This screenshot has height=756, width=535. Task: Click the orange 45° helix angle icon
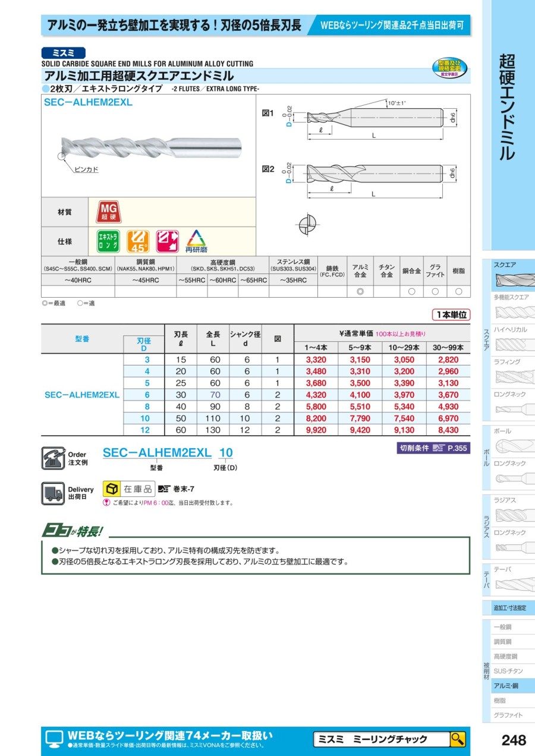tap(138, 241)
